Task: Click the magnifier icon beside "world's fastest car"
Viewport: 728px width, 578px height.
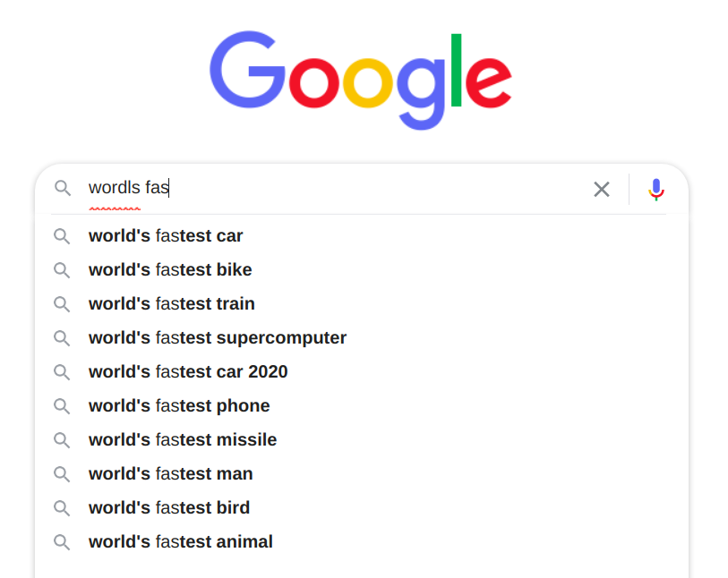Action: 62,236
